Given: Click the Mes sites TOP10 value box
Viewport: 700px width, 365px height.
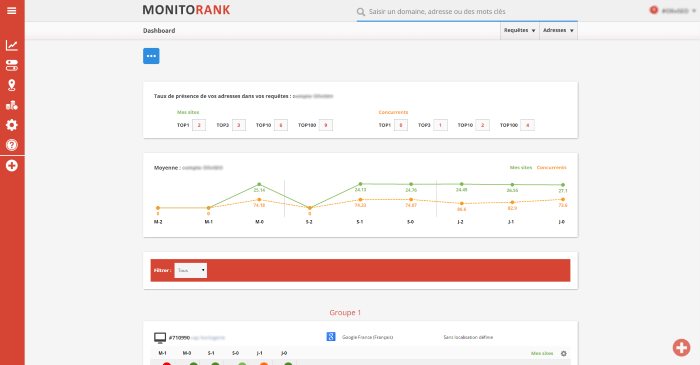Looking at the screenshot, I should pyautogui.click(x=281, y=125).
